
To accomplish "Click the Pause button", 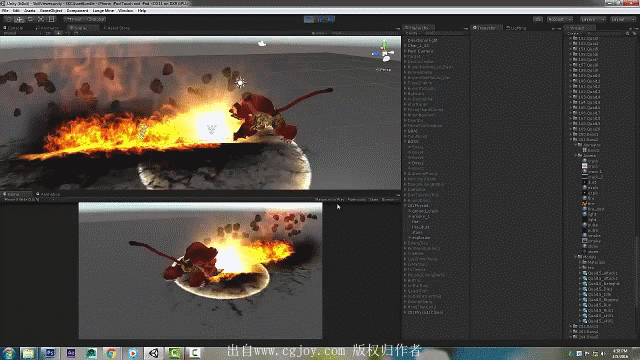I will coord(320,19).
